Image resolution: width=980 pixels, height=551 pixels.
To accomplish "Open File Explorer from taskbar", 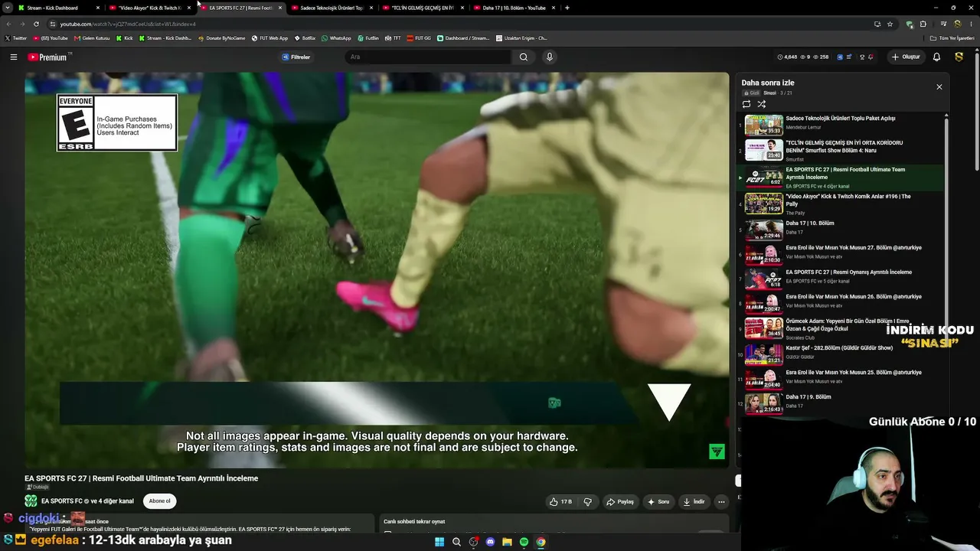I will 507,542.
